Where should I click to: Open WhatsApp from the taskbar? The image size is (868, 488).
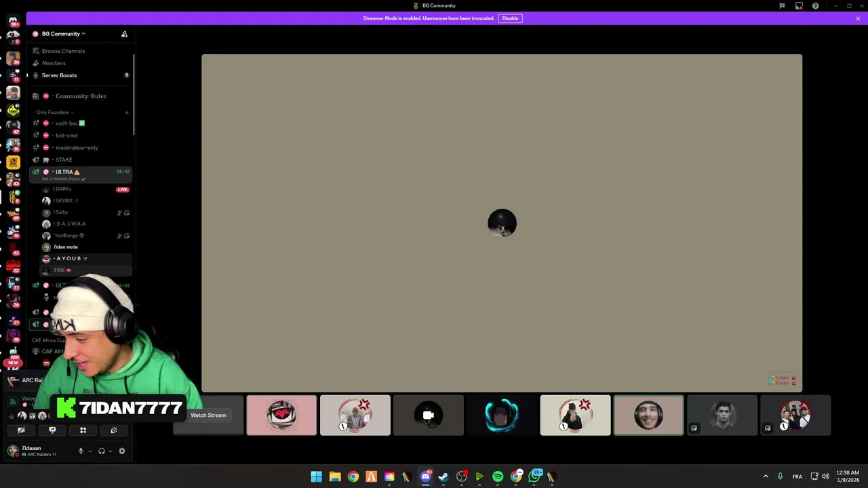click(x=534, y=476)
